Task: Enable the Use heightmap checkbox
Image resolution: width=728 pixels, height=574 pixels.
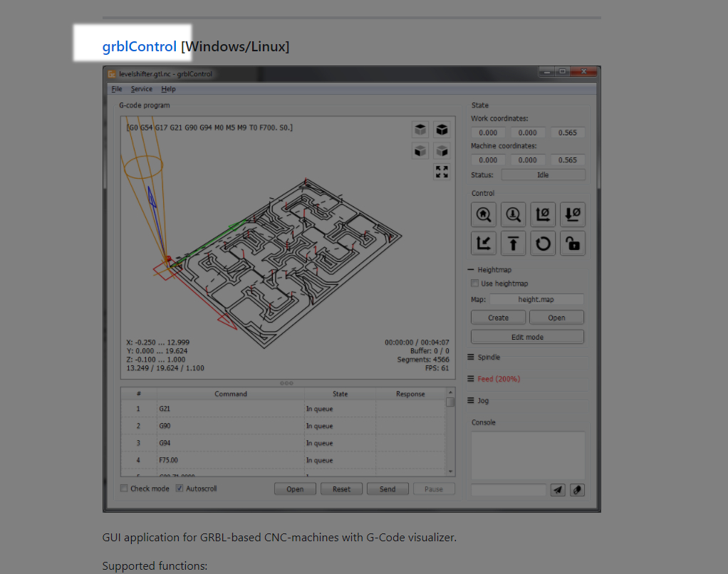Action: tap(474, 283)
